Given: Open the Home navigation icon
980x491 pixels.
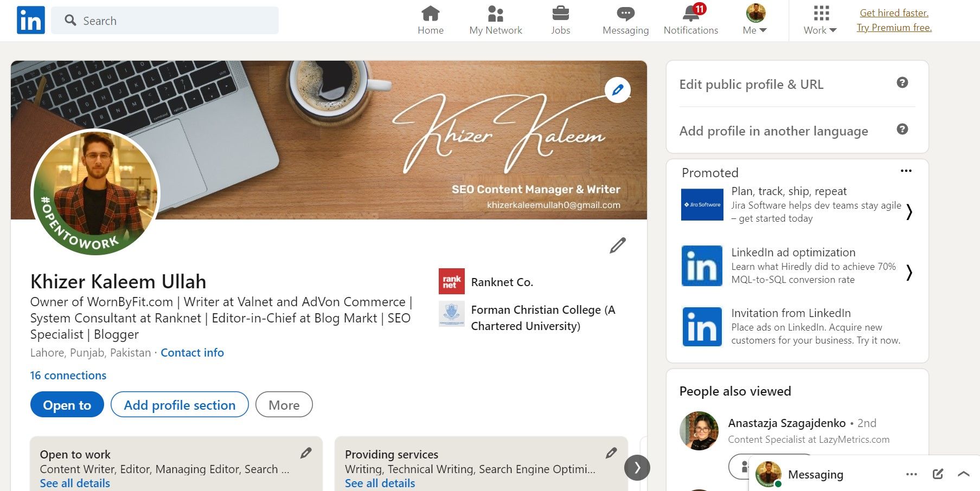Looking at the screenshot, I should [x=431, y=20].
